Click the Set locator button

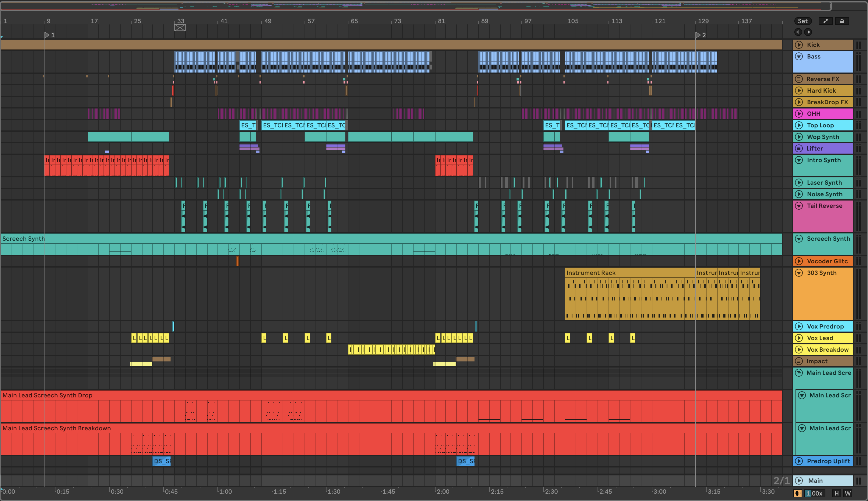803,21
